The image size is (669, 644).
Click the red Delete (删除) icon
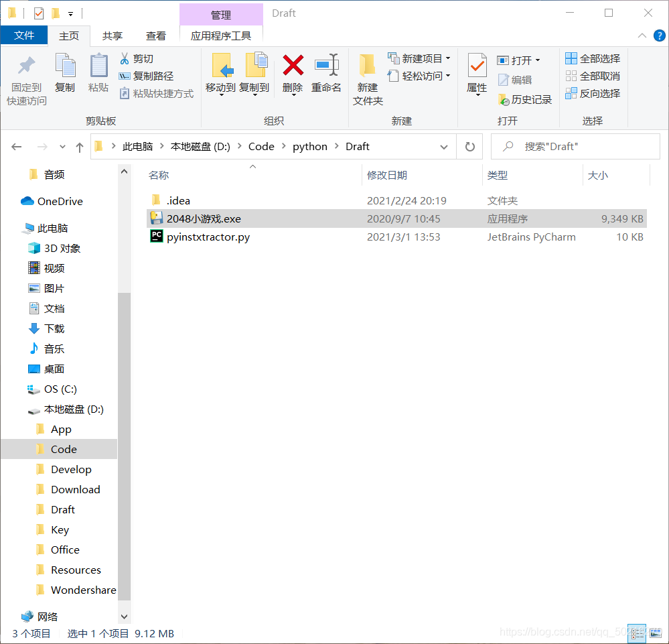point(293,66)
